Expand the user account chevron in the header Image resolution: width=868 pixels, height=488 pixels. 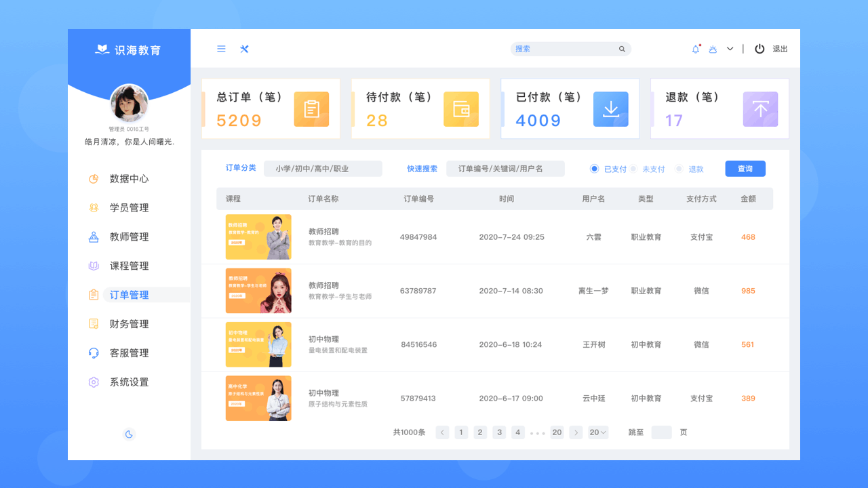click(x=730, y=48)
